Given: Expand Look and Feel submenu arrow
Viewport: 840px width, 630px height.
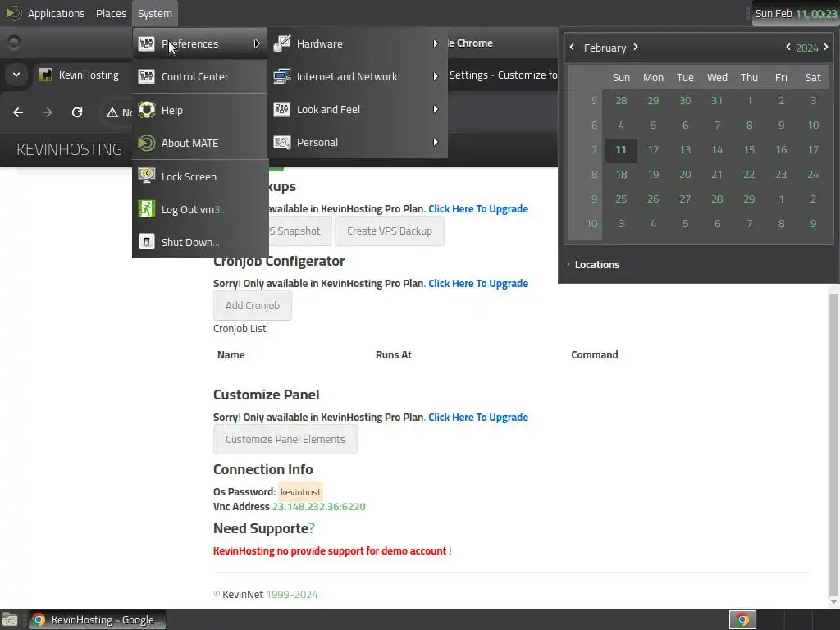Looking at the screenshot, I should 436,109.
